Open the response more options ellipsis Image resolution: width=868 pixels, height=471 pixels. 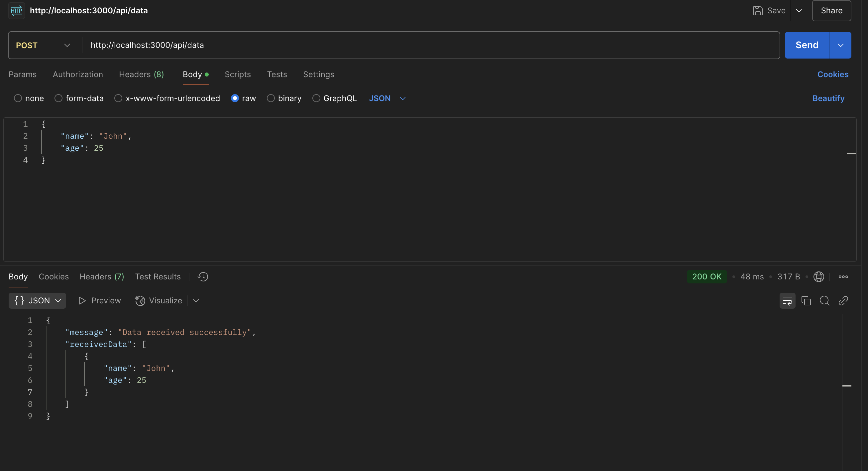[843, 277]
